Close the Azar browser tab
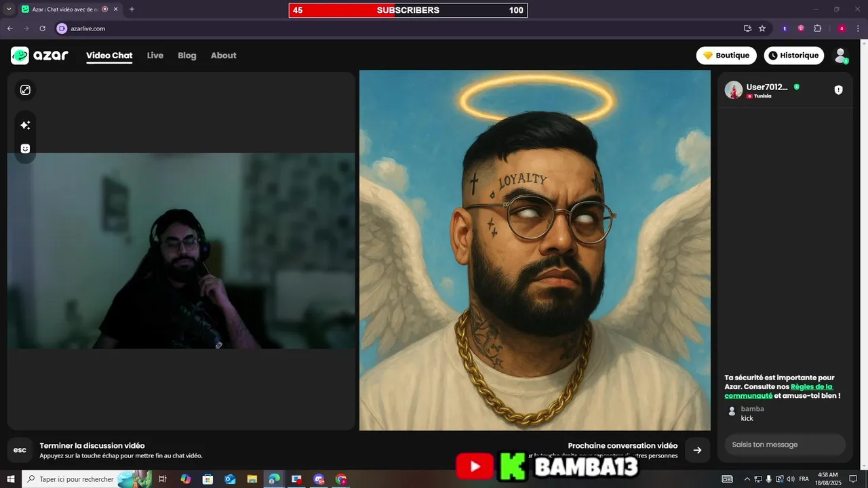 (x=115, y=9)
